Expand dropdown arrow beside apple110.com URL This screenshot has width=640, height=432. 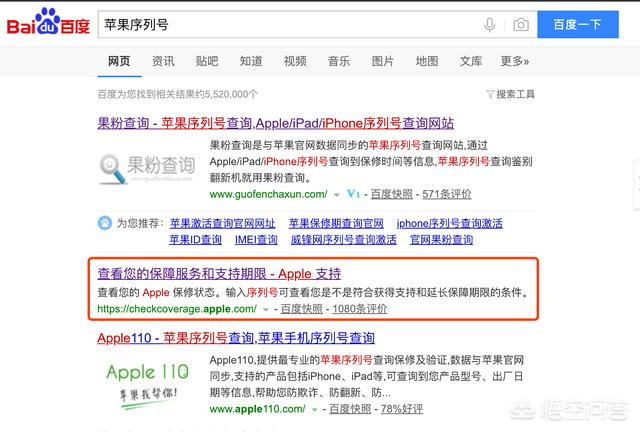coord(314,410)
